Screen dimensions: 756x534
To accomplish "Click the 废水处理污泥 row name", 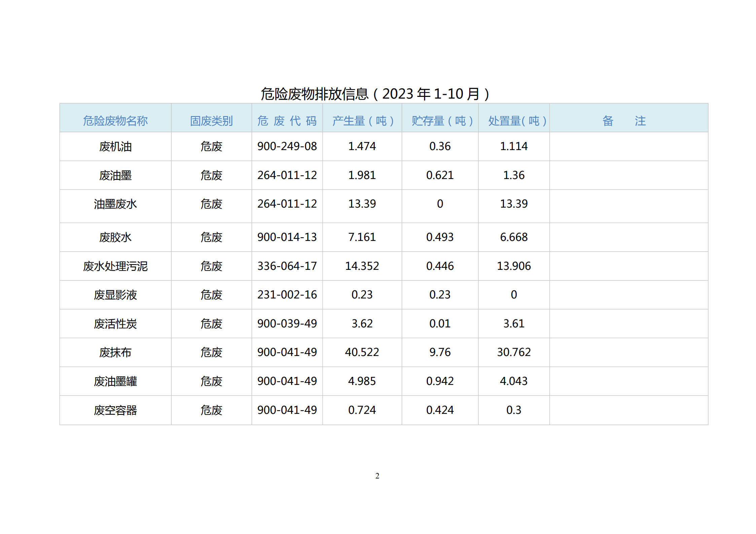I will coord(115,266).
